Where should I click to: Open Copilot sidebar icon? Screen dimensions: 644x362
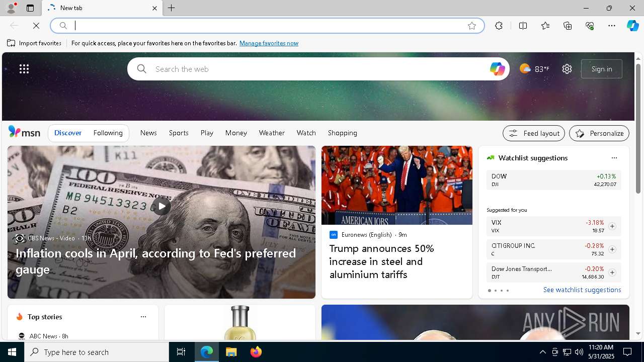click(x=632, y=26)
